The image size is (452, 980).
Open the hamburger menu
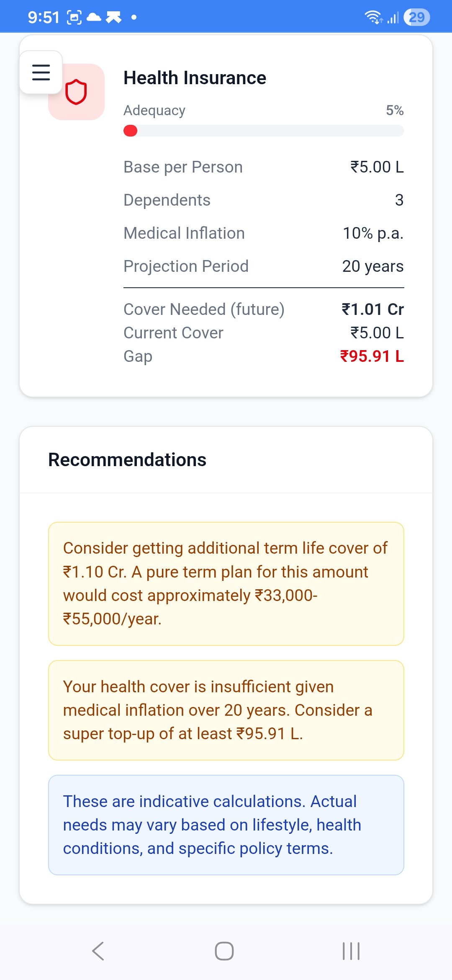click(41, 72)
